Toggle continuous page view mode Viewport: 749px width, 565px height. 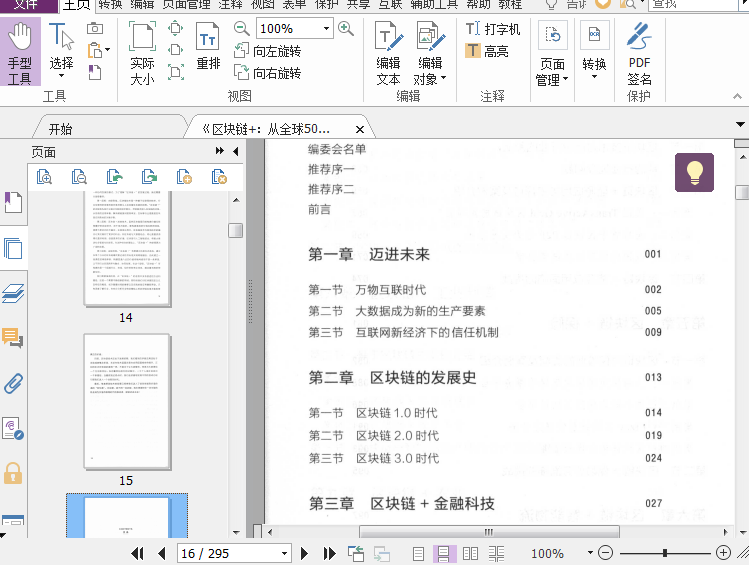point(444,554)
